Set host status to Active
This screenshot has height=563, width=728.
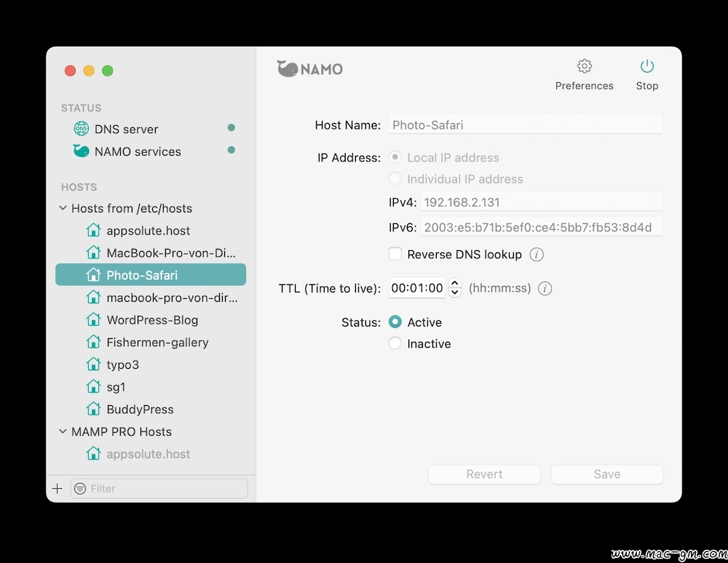point(395,322)
